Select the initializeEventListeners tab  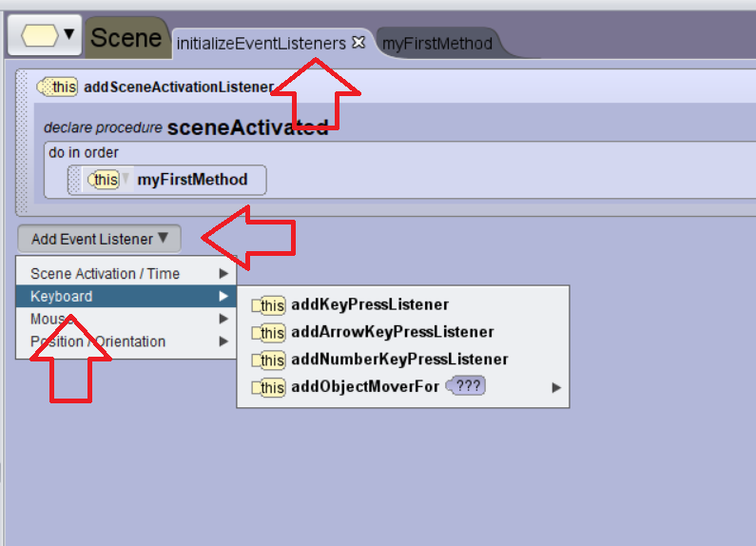coord(262,44)
